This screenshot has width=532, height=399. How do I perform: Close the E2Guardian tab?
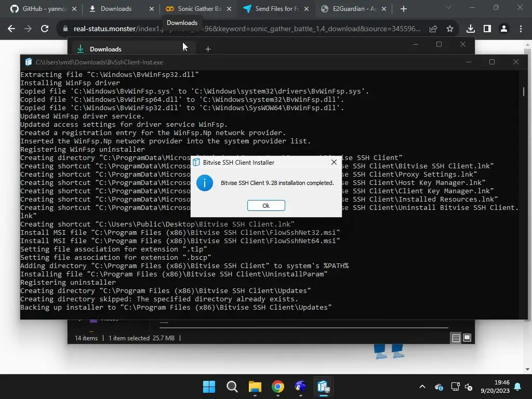(x=384, y=9)
